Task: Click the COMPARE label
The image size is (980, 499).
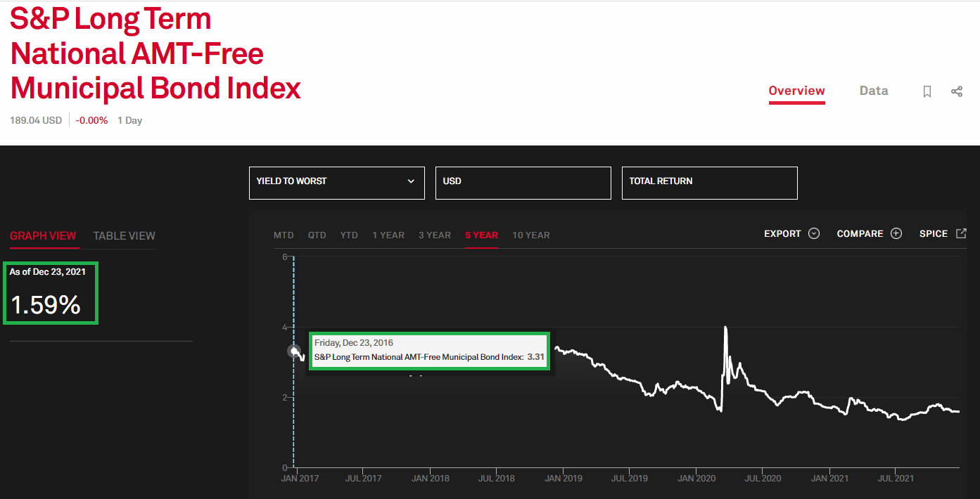Action: click(860, 233)
